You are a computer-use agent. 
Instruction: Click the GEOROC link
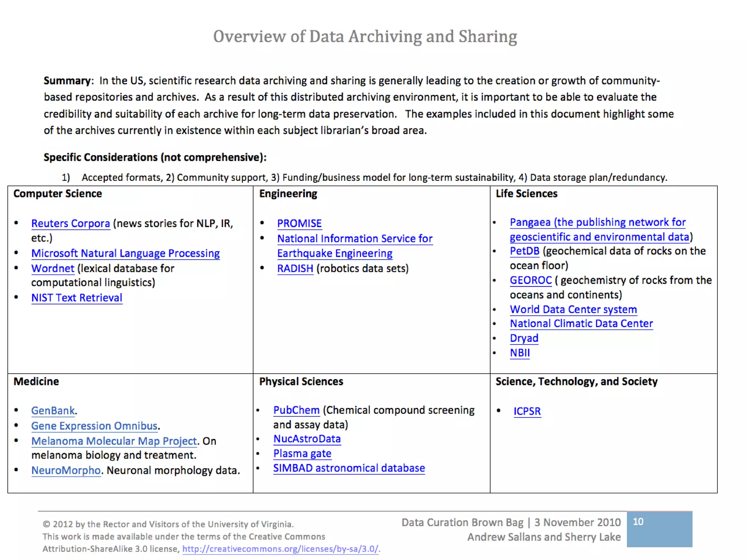pyautogui.click(x=531, y=280)
